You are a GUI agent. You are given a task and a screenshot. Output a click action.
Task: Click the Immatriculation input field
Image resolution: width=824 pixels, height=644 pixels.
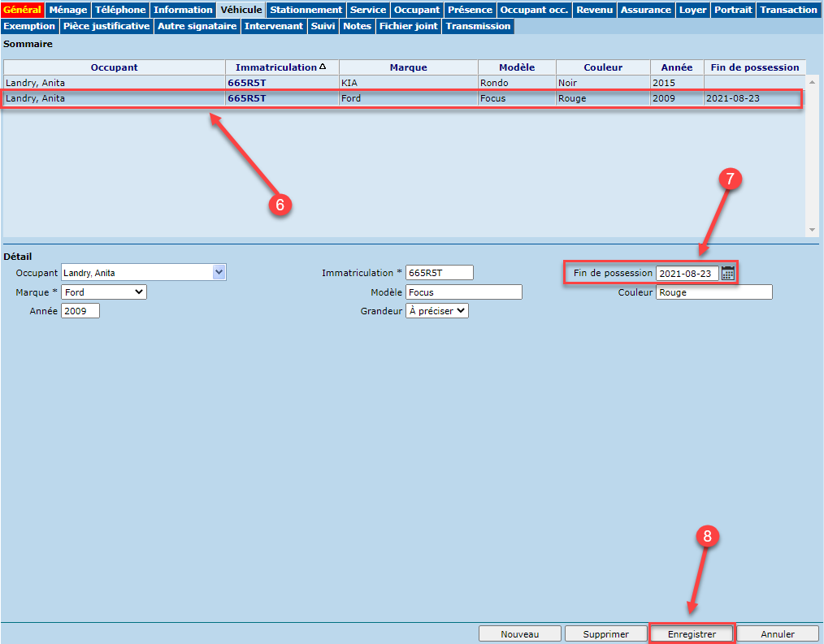tap(439, 273)
